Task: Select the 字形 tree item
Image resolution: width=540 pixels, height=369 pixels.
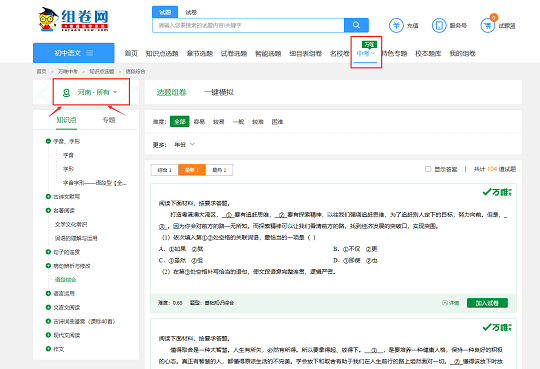Action: [x=68, y=169]
